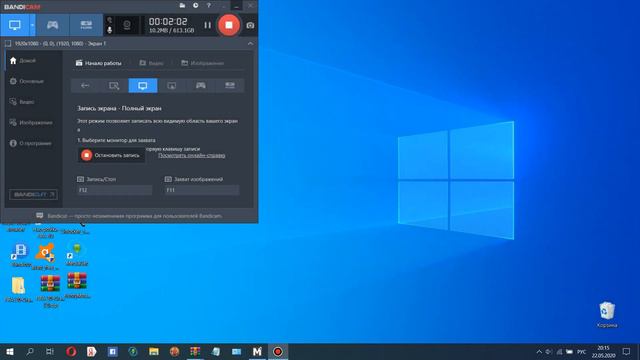Select HDMI device mode in mode row

tap(230, 85)
